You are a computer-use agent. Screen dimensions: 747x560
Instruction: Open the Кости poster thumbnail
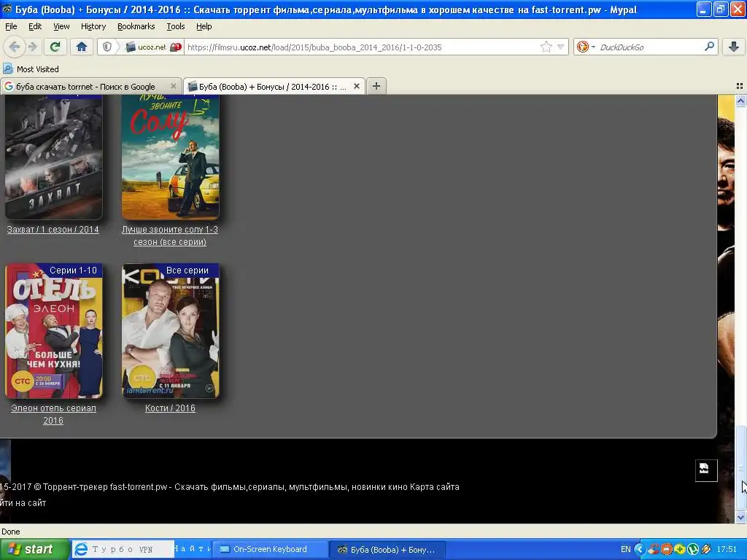click(171, 331)
